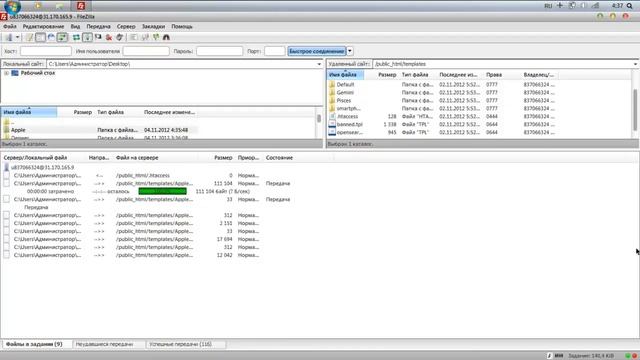Select the .htaccess file on remote site
Viewport: 640px width, 360px height.
click(347, 116)
